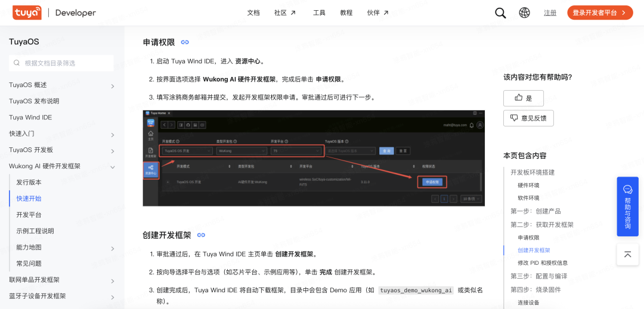
Task: Jump to 第一步：创建产品 in contents
Action: click(535, 211)
